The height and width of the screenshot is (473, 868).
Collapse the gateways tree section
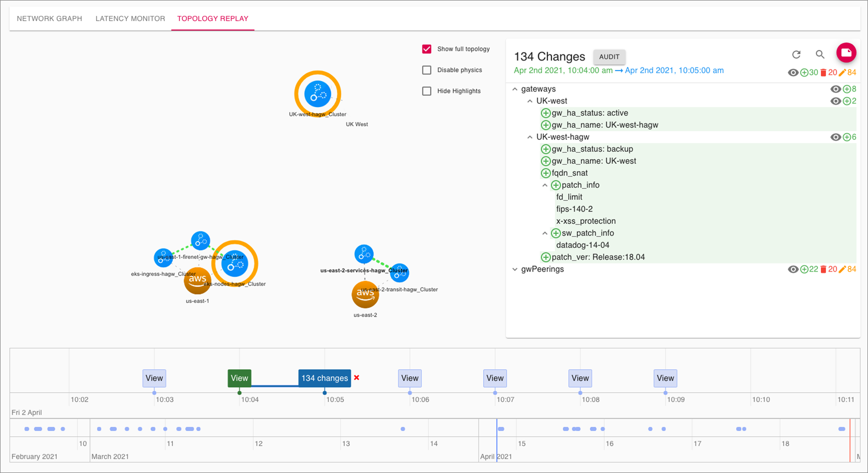pyautogui.click(x=515, y=89)
